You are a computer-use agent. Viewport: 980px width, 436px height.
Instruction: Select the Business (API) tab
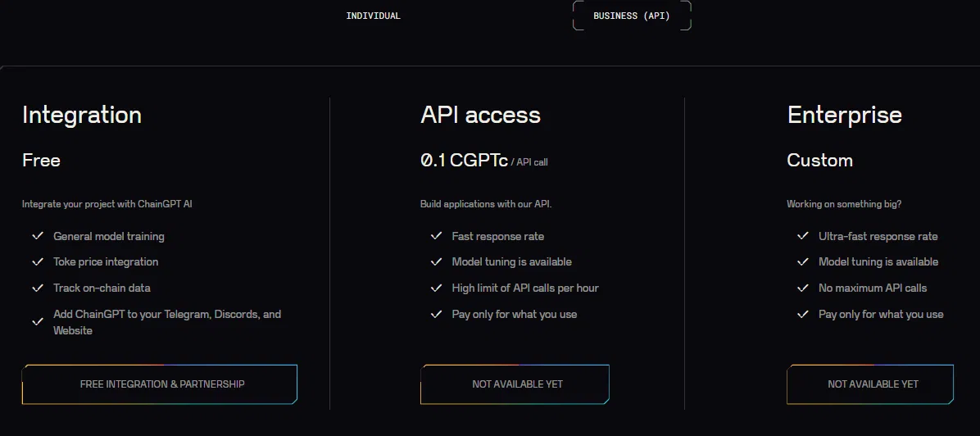click(631, 16)
